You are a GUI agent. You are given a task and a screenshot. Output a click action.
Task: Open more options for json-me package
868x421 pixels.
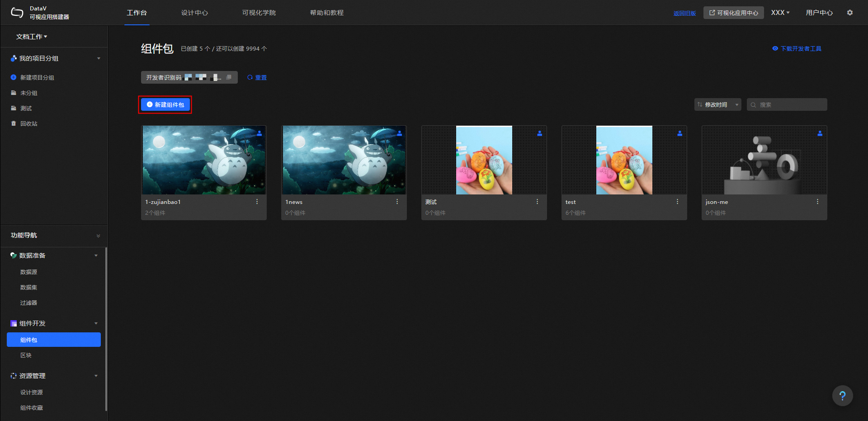[818, 202]
